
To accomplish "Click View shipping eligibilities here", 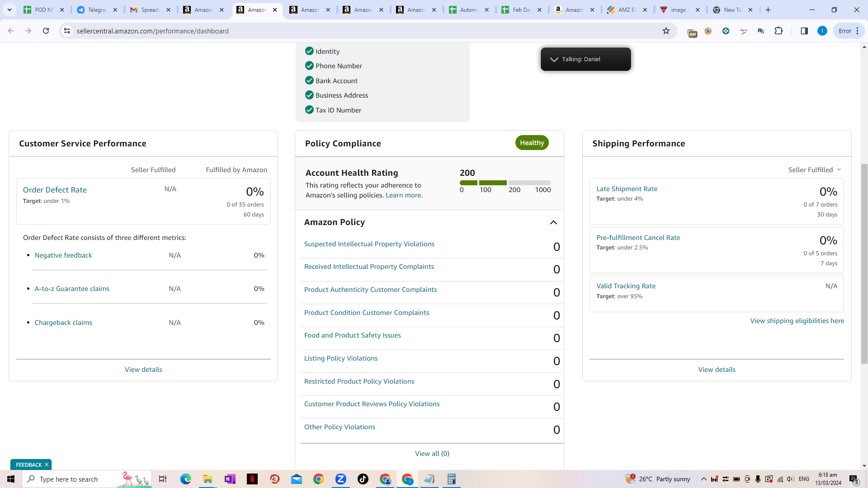I will click(797, 321).
